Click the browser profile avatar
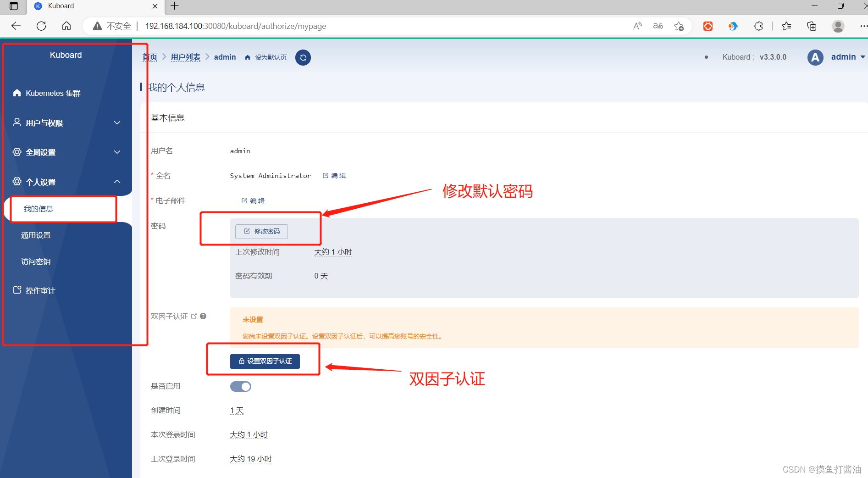 (838, 26)
